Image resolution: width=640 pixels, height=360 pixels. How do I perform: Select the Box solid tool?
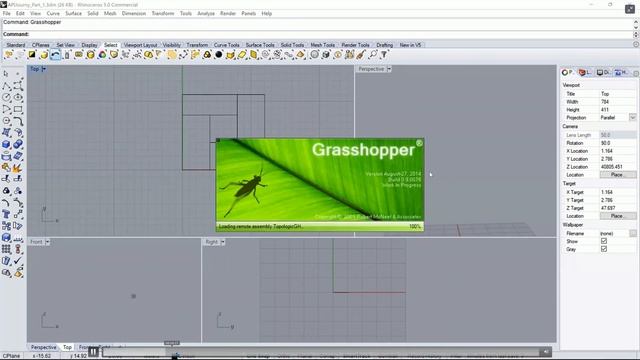click(x=6, y=144)
